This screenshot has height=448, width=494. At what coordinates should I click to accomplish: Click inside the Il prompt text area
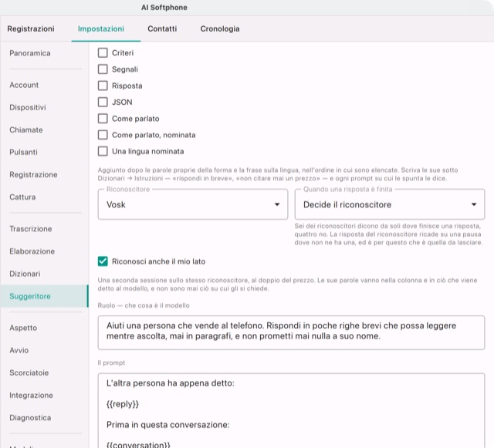pyautogui.click(x=291, y=410)
